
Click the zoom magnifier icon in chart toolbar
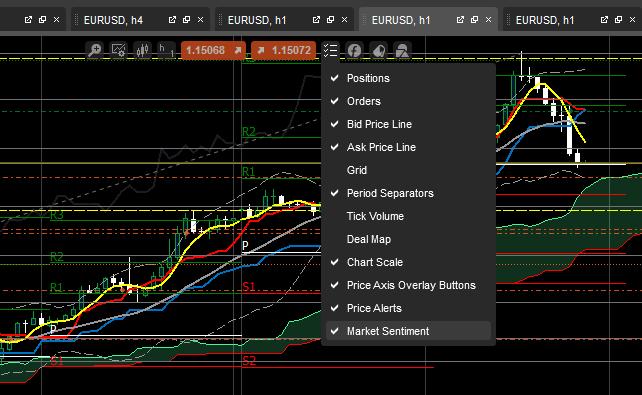pyautogui.click(x=95, y=50)
